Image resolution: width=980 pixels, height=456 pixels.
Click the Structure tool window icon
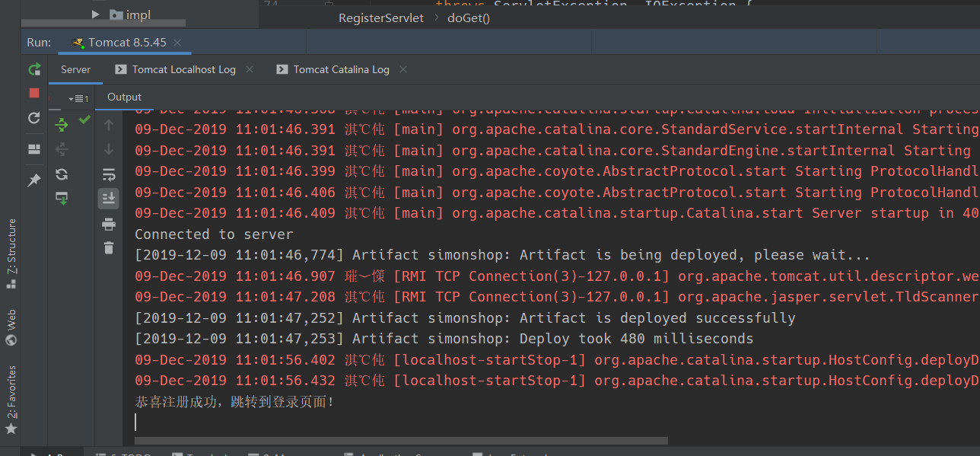(x=11, y=283)
